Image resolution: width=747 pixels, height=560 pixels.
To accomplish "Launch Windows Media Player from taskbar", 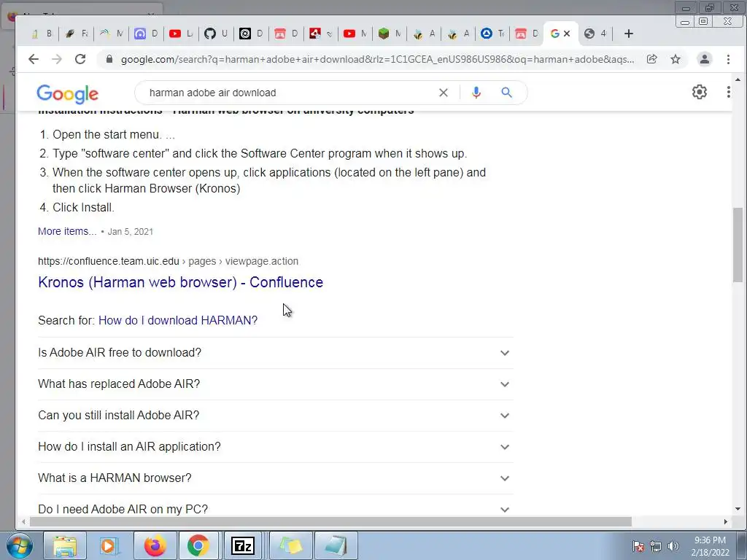I will point(108,545).
